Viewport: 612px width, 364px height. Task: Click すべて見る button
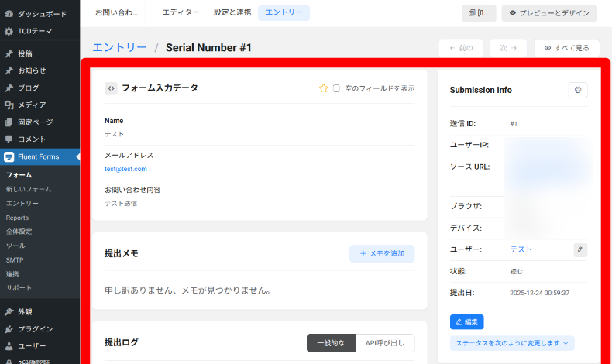tap(566, 48)
